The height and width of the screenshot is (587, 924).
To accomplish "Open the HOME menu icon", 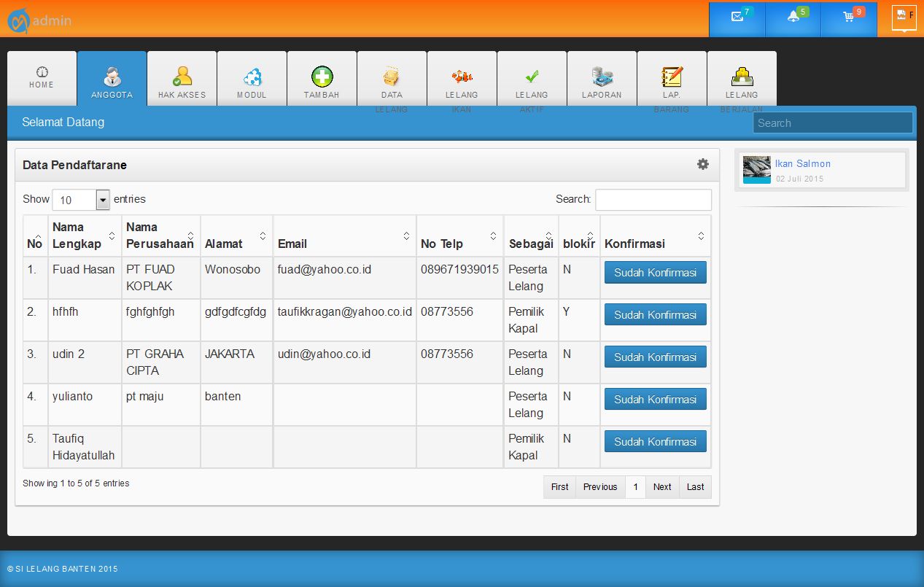I will [41, 77].
